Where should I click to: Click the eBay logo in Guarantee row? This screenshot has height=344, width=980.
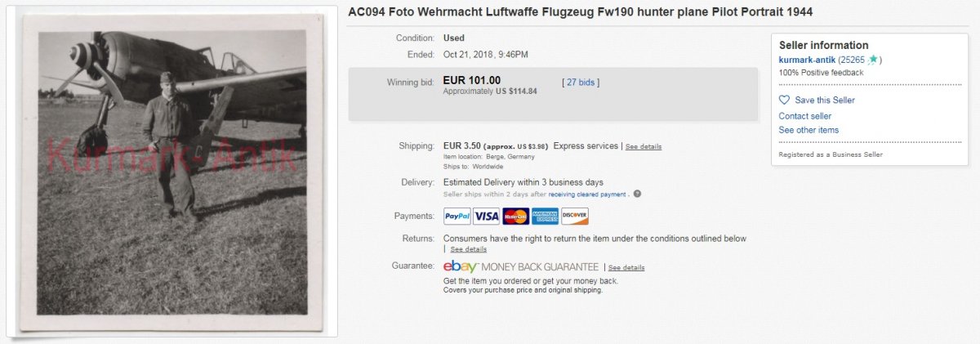click(x=461, y=266)
